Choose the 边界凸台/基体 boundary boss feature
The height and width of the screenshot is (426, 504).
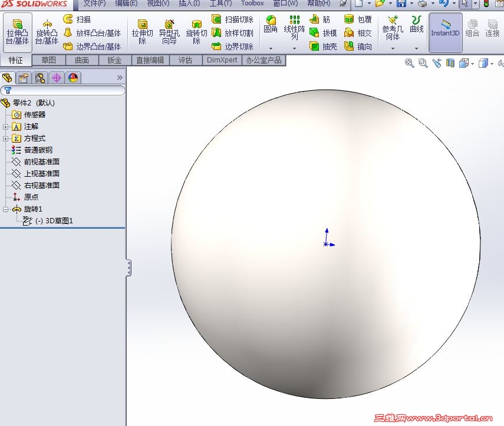click(x=92, y=47)
